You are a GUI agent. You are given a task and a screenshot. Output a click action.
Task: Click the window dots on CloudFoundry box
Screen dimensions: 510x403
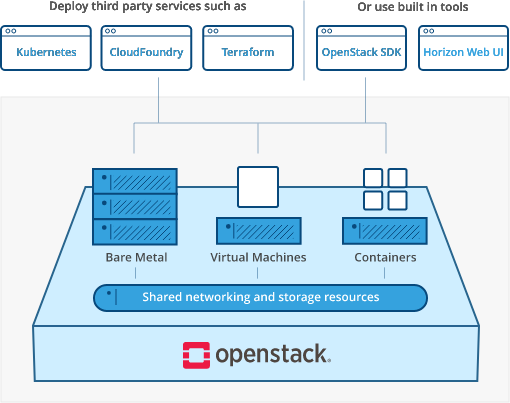[110, 31]
